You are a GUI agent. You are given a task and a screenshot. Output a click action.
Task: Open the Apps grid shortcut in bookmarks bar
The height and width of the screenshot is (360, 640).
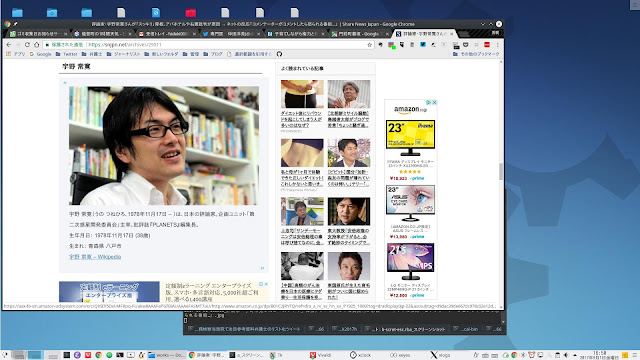(x=16, y=54)
